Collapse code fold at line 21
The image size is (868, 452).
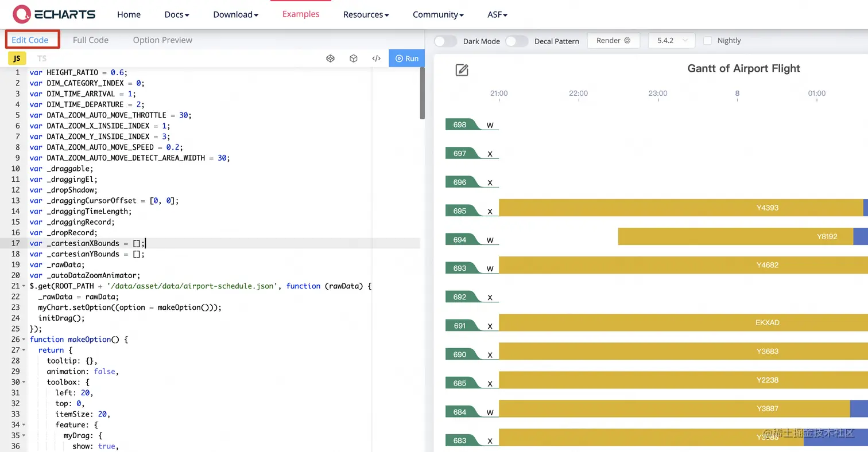coord(24,286)
